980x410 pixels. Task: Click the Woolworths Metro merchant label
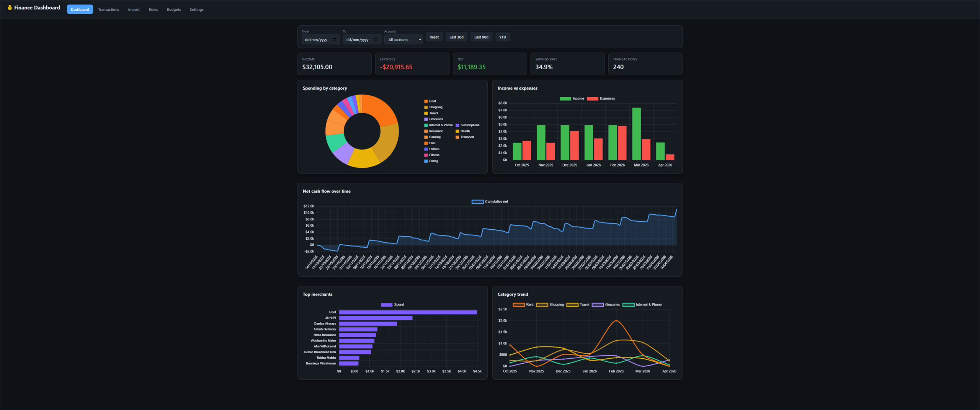click(323, 341)
